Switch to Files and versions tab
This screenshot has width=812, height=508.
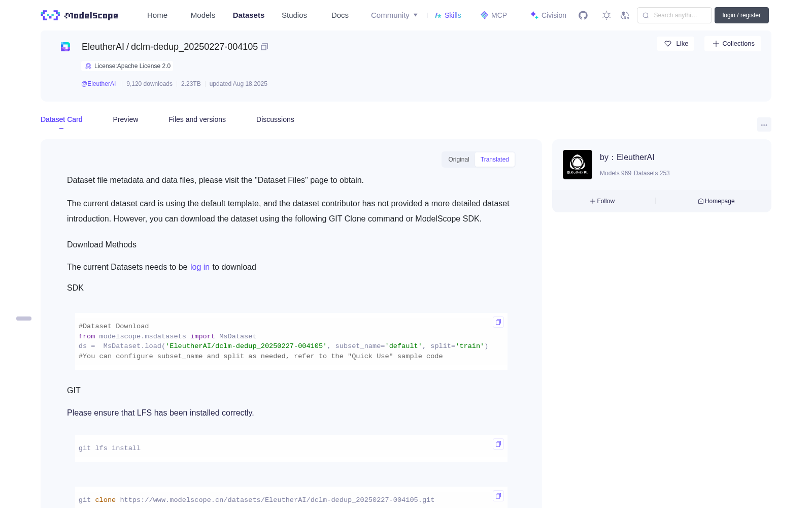pos(197,119)
